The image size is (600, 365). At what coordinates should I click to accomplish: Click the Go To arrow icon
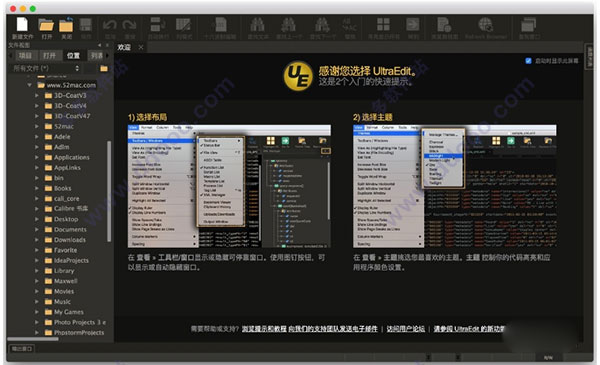[412, 25]
